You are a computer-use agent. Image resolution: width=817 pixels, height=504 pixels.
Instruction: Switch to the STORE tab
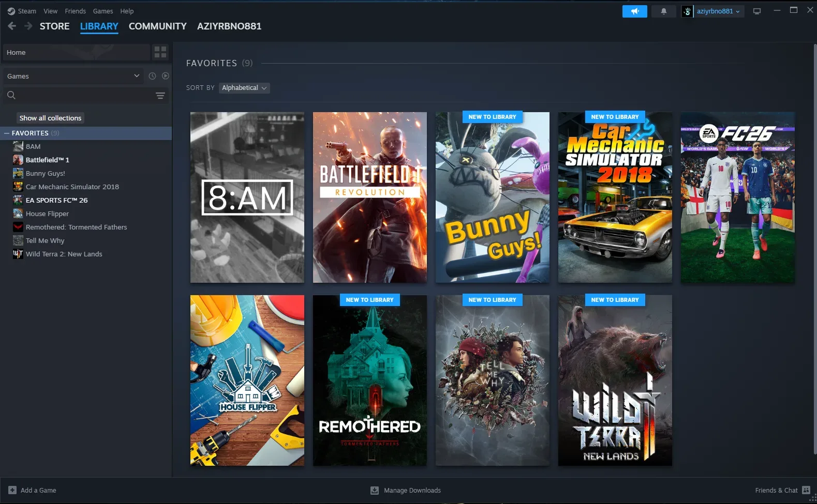pyautogui.click(x=54, y=26)
